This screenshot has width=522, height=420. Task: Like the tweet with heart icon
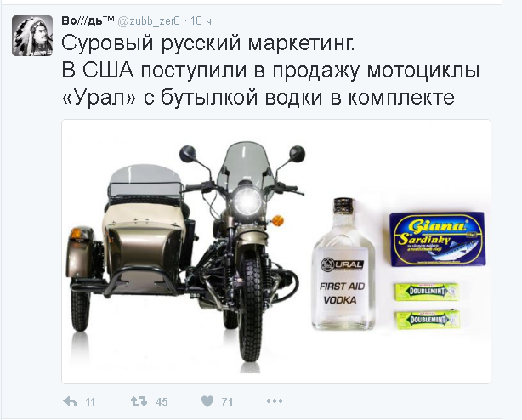(207, 401)
